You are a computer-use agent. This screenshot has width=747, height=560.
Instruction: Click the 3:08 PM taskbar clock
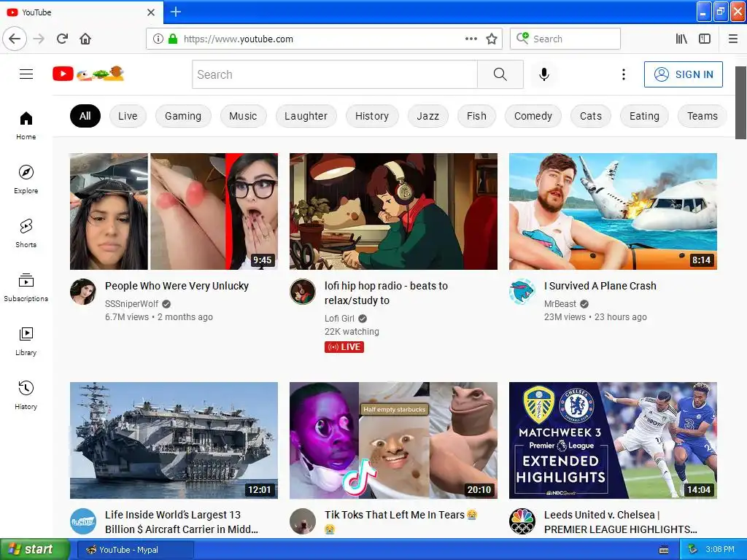[x=720, y=550]
